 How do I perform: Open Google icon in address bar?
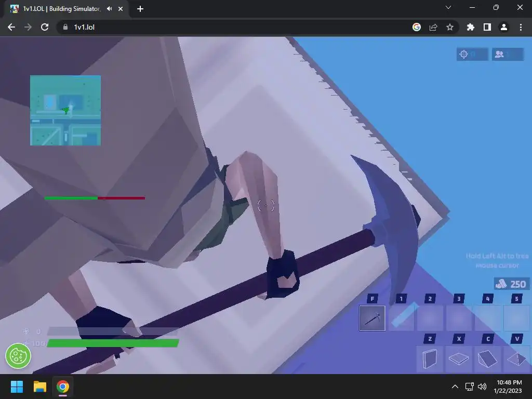click(x=417, y=27)
